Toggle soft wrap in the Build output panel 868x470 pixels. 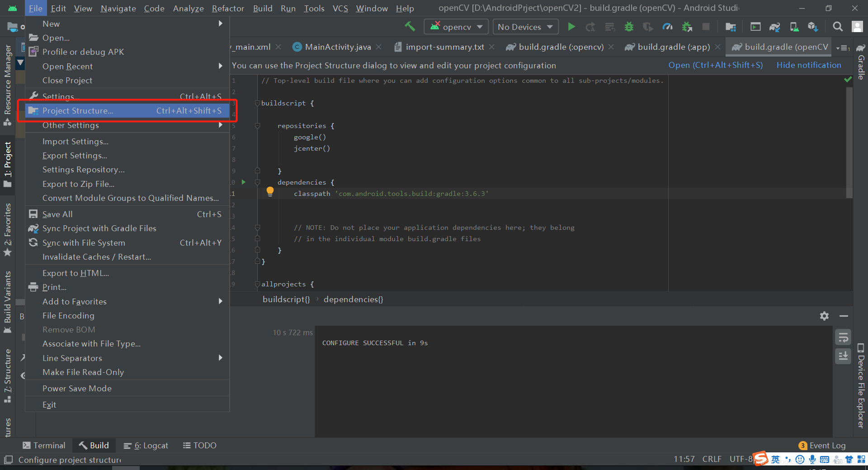tap(843, 337)
